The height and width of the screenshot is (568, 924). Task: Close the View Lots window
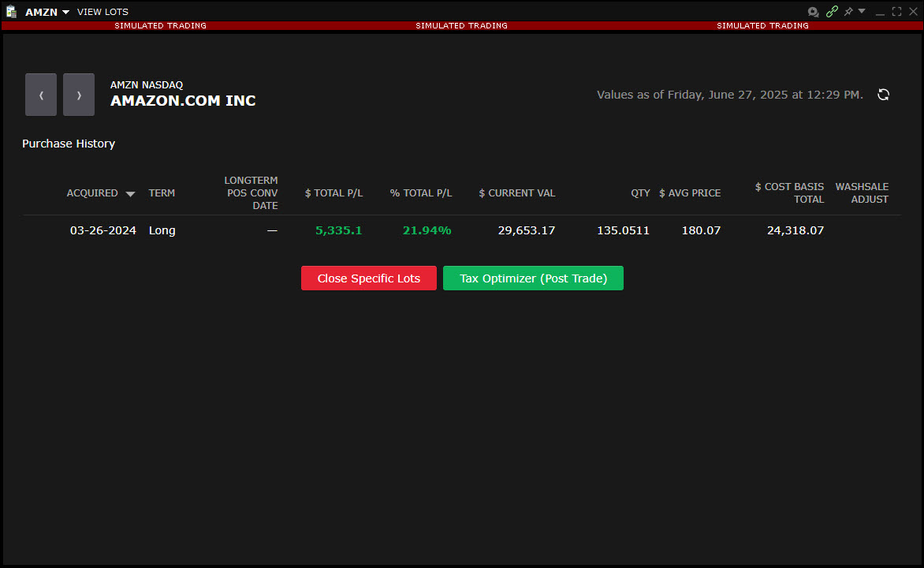pyautogui.click(x=914, y=12)
